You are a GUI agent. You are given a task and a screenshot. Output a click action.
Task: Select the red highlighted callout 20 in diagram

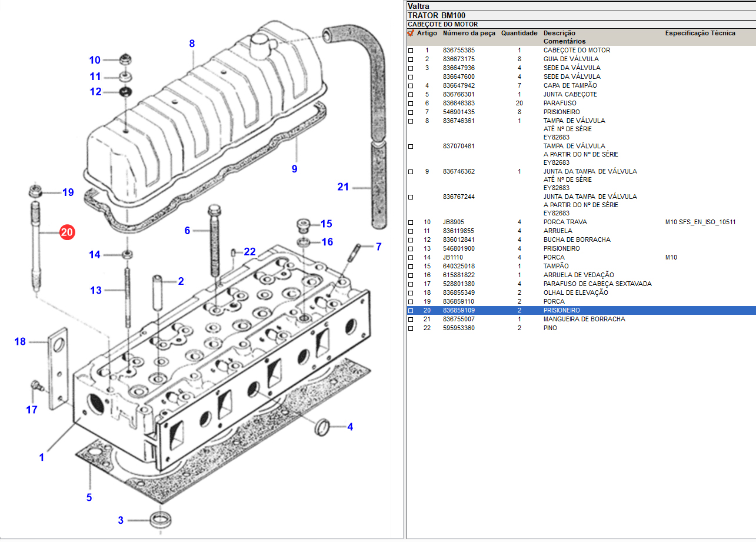coord(66,233)
